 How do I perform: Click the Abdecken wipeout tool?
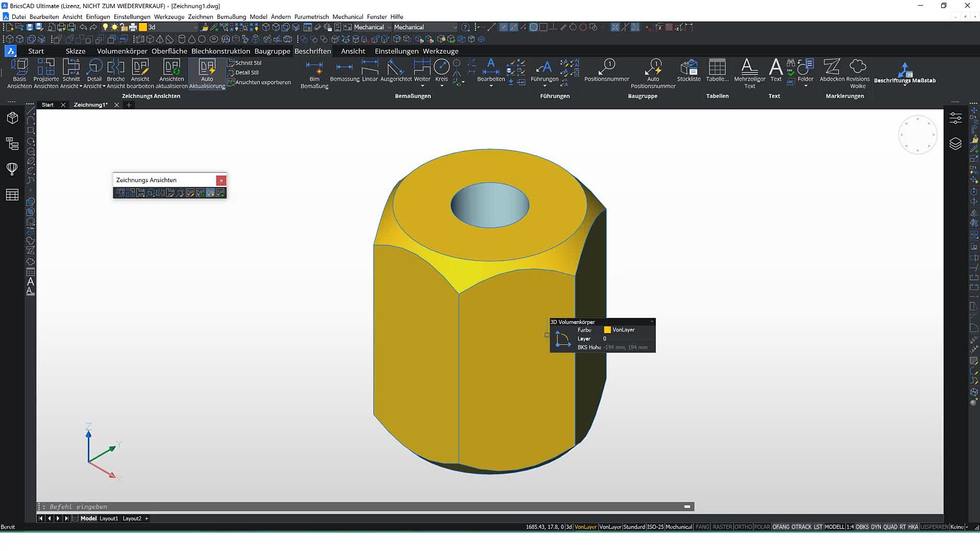(x=832, y=71)
